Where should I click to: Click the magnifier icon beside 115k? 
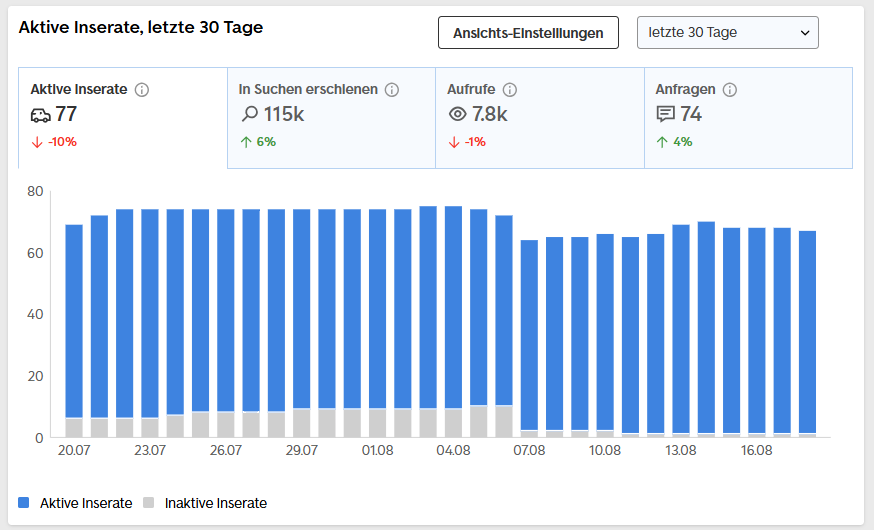coord(249,114)
